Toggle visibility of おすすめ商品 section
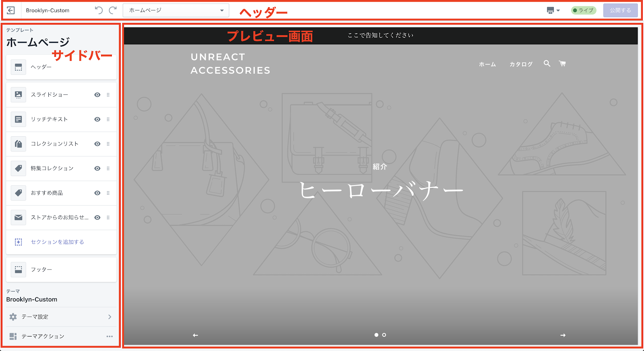Image resolution: width=644 pixels, height=351 pixels. click(97, 193)
